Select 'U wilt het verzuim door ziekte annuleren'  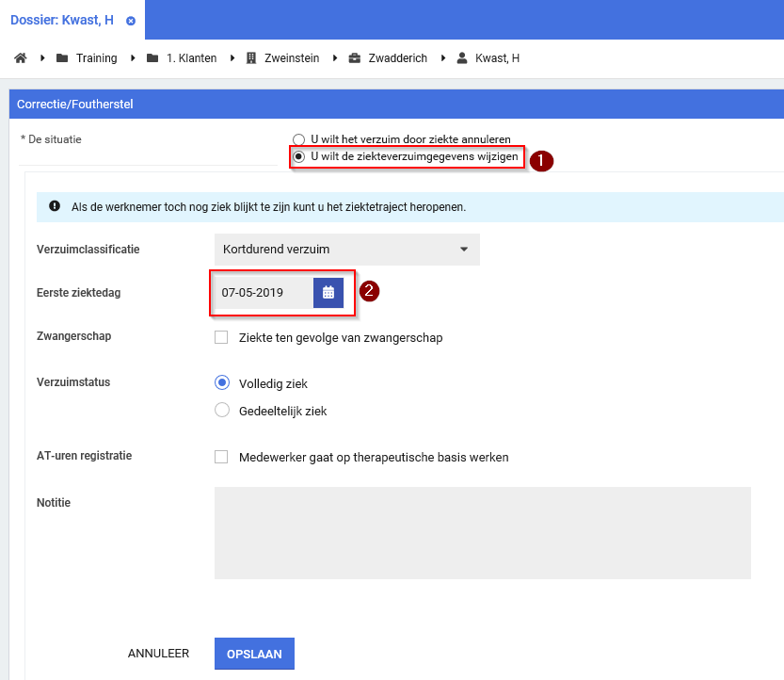299,139
